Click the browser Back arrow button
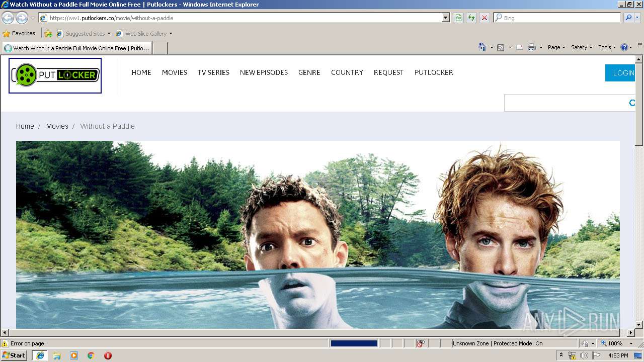The image size is (644, 362). pos(8,18)
